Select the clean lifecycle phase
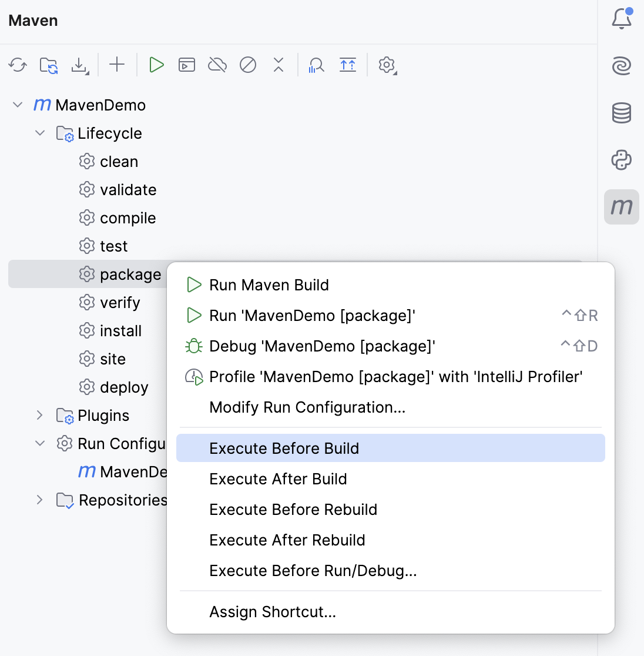 (119, 161)
